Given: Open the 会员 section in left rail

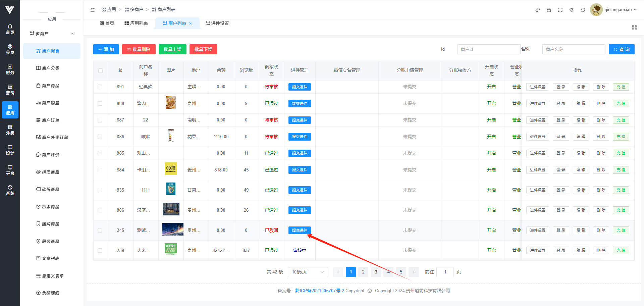Looking at the screenshot, I should [x=10, y=49].
